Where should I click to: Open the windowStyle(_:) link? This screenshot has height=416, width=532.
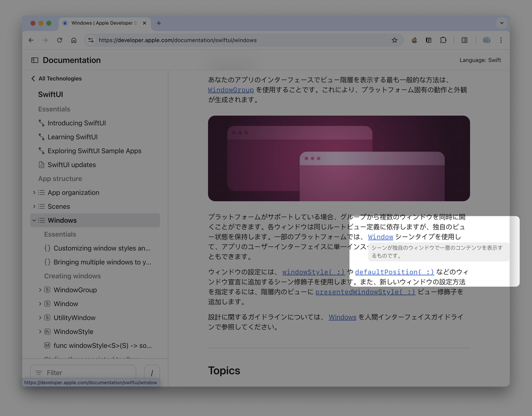pyautogui.click(x=313, y=272)
